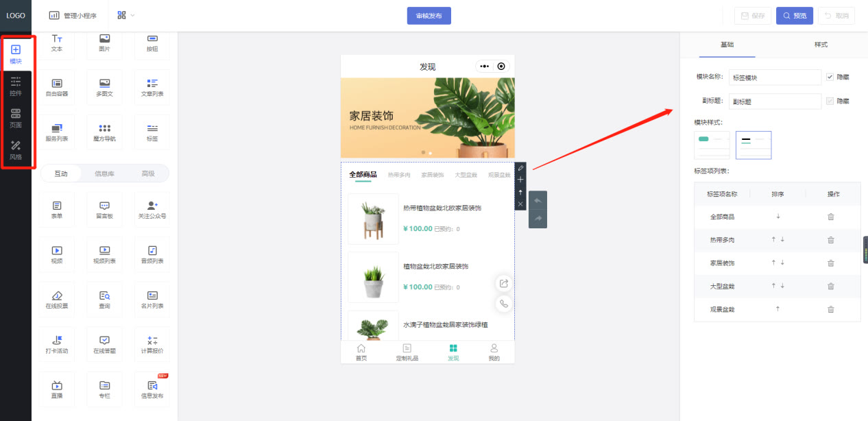Delete the 全部商品 tag row
The image size is (868, 421).
(x=831, y=217)
